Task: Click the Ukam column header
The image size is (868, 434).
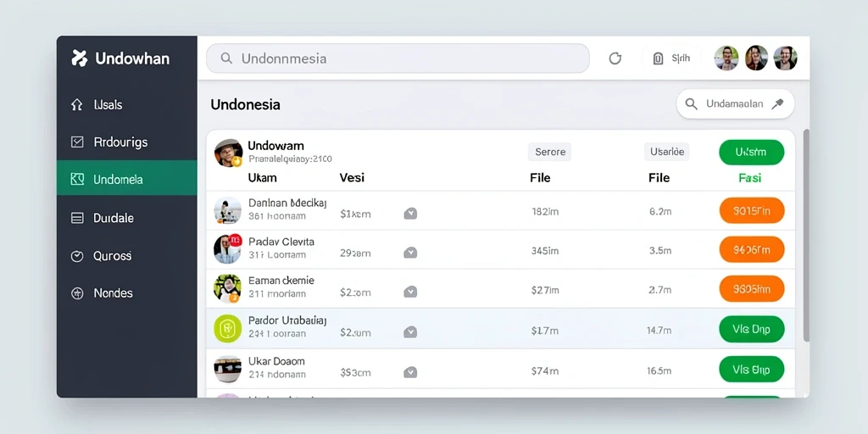Action: (263, 178)
